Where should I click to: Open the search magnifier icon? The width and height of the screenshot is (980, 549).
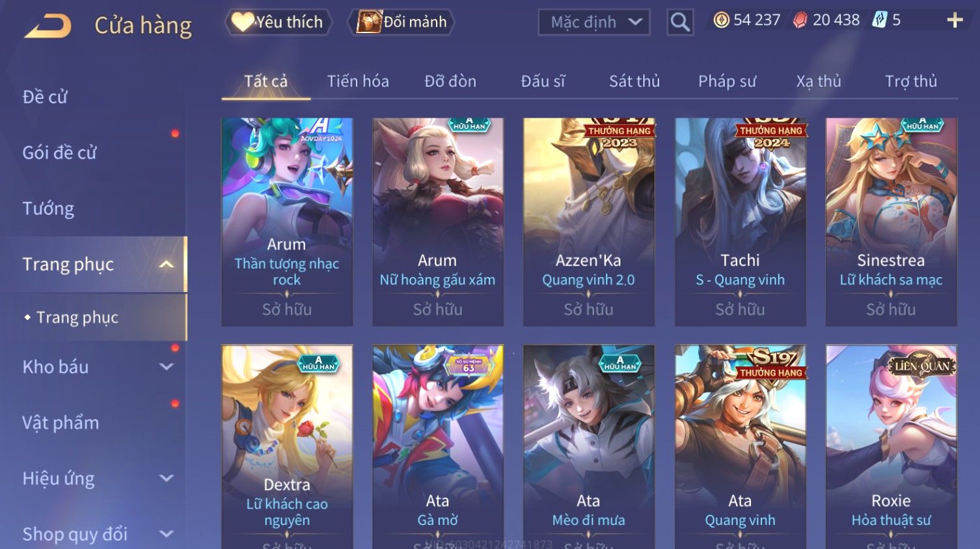(x=680, y=22)
